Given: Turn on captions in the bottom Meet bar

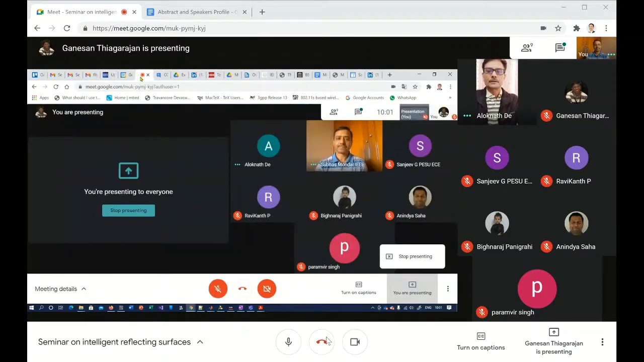Looking at the screenshot, I should [480, 341].
